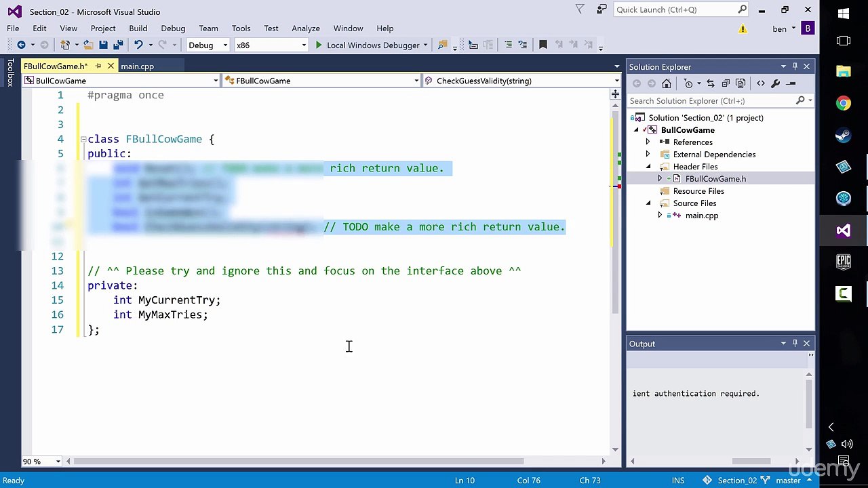Screen dimensions: 868x488
Task: Select Resource Files folder in Solution Explorer
Action: 698,191
